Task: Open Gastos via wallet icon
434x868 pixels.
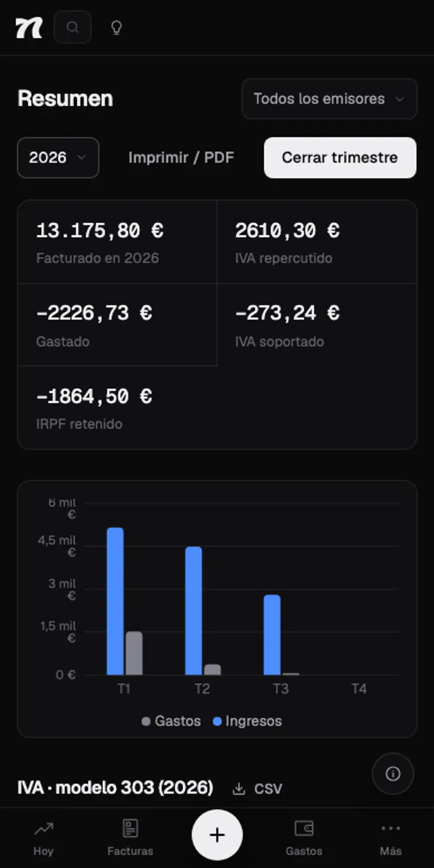Action: [x=304, y=828]
